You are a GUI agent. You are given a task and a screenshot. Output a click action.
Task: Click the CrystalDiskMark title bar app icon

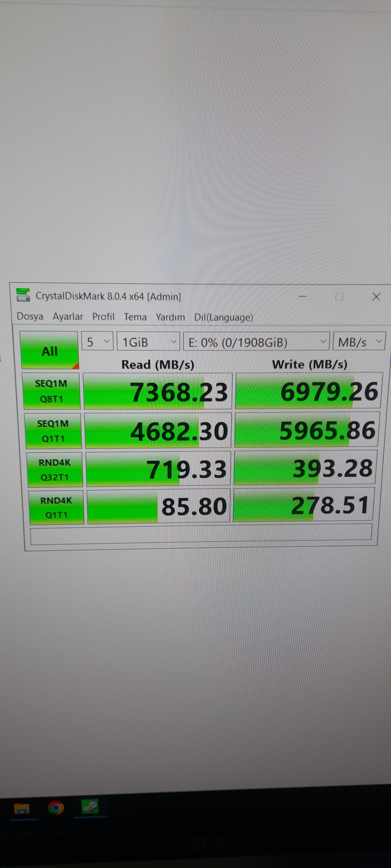[23, 295]
